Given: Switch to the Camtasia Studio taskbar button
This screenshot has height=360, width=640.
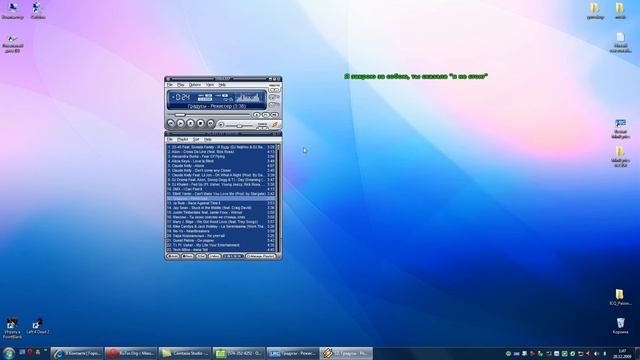Looking at the screenshot, I should [x=185, y=353].
